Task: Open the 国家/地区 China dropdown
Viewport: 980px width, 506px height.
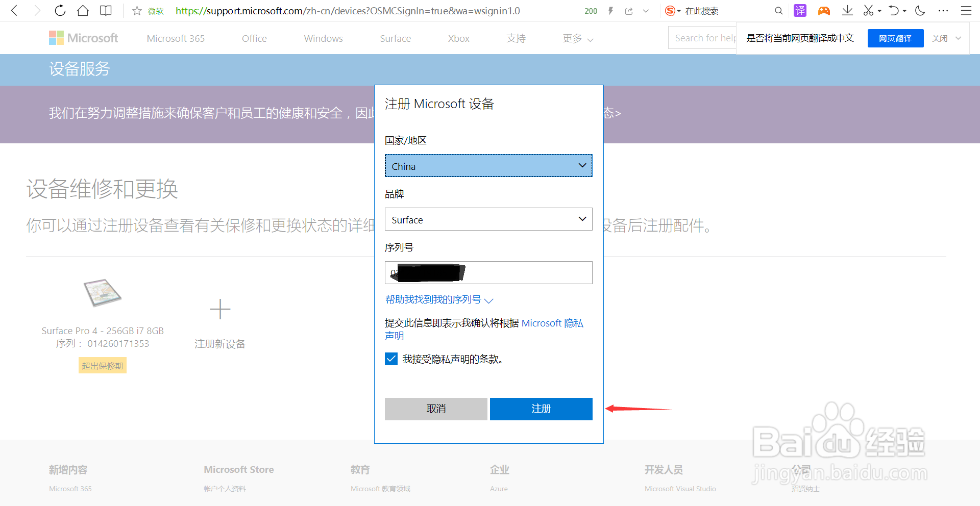Action: (488, 166)
